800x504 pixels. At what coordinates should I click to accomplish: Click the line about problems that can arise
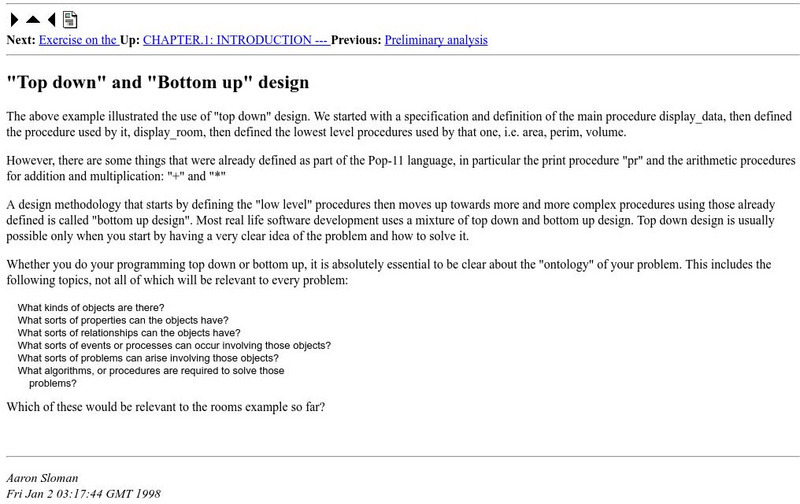coord(148,358)
